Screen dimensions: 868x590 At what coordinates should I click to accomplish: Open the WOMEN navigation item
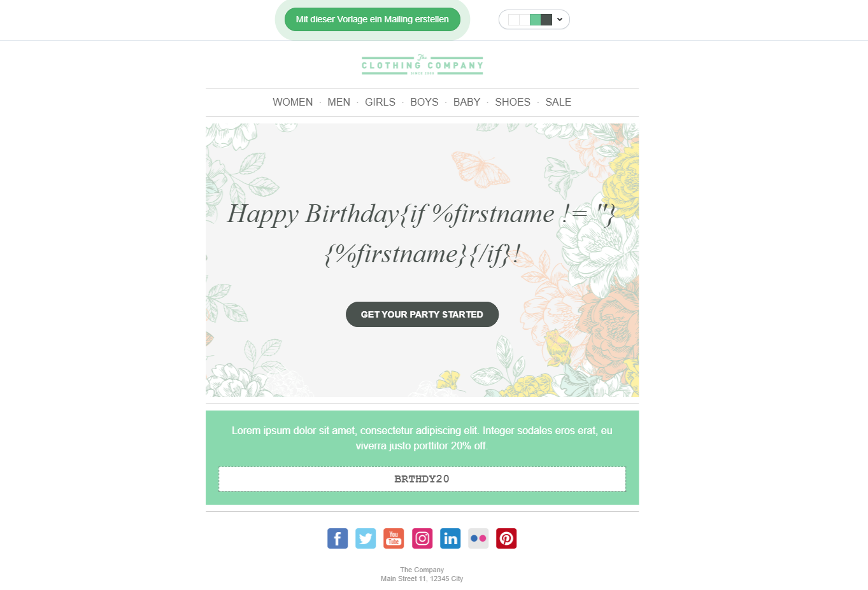[293, 102]
